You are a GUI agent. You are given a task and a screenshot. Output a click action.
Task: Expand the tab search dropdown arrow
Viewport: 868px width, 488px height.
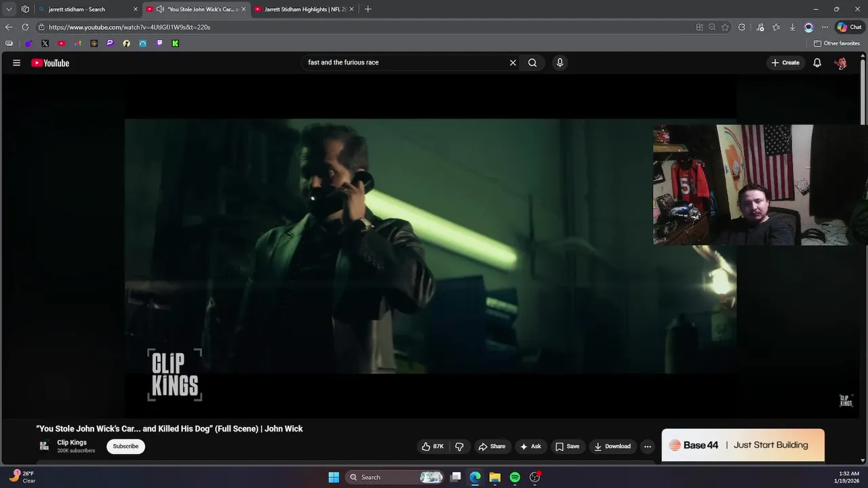tap(9, 9)
